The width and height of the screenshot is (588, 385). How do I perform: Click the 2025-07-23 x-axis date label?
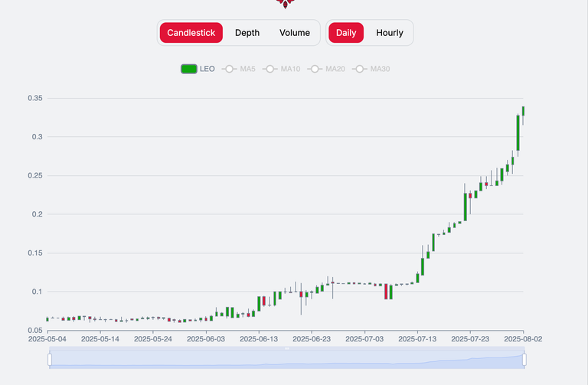pyautogui.click(x=470, y=339)
